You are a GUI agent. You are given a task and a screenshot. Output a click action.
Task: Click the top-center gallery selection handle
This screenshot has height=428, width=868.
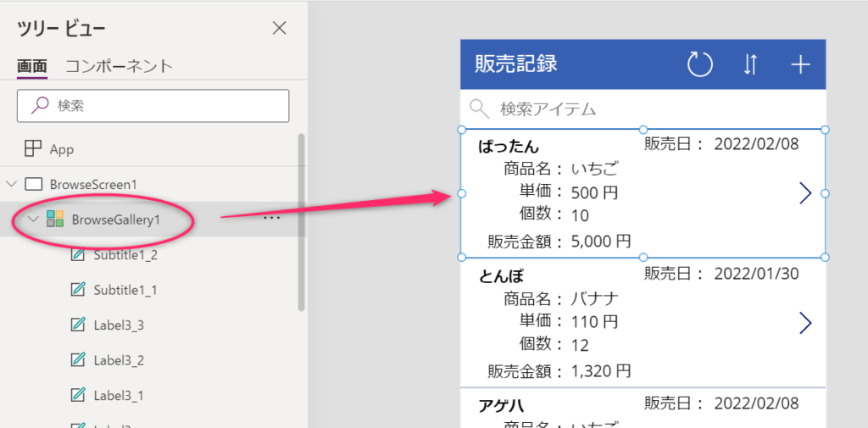(x=643, y=130)
